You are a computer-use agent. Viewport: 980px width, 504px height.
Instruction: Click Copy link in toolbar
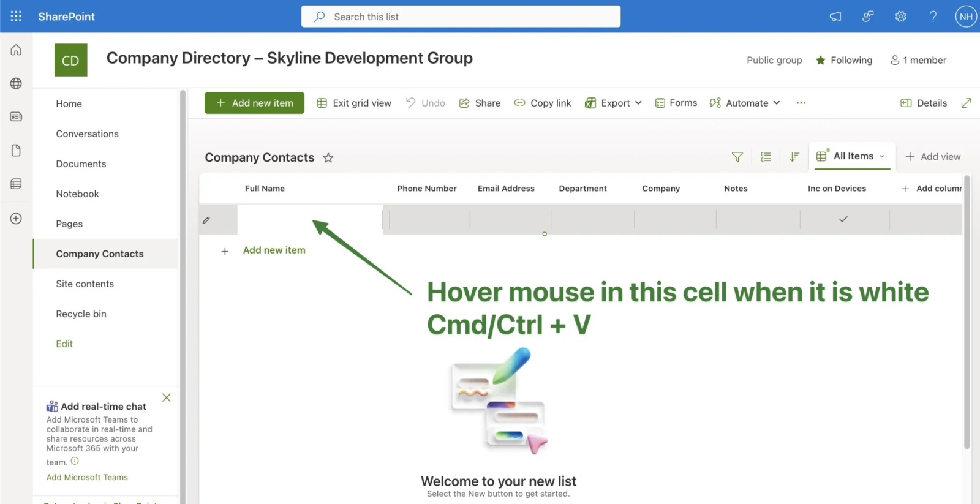point(543,103)
